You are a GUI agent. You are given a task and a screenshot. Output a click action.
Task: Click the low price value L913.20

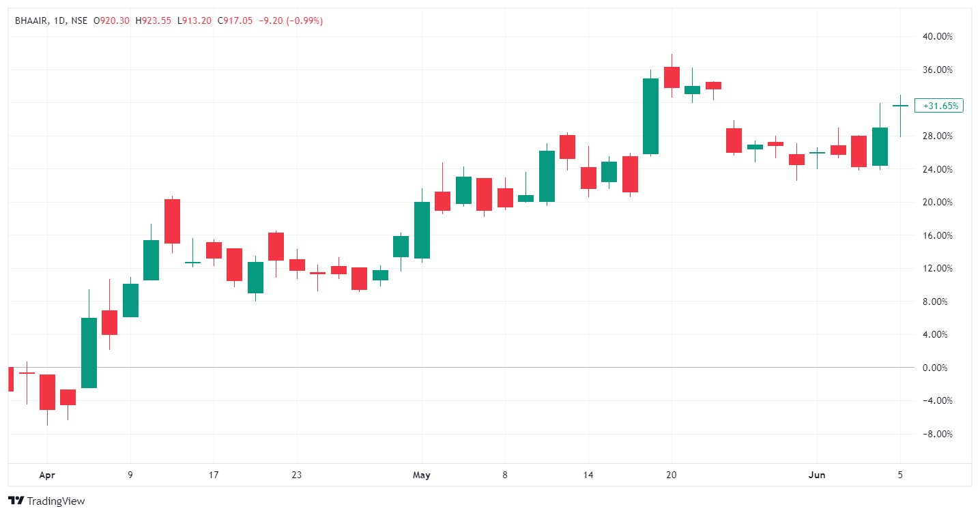click(193, 20)
